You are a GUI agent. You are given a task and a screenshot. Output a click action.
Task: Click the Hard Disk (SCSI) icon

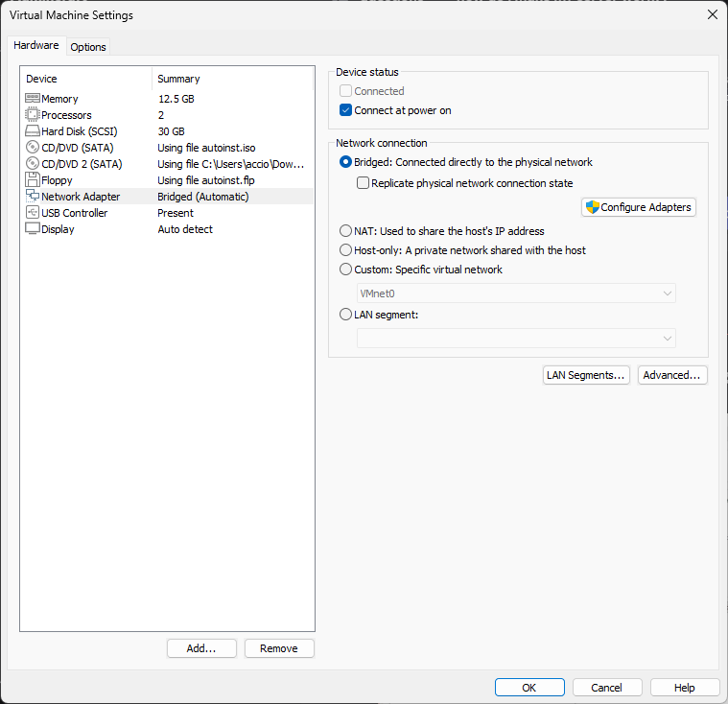32,131
